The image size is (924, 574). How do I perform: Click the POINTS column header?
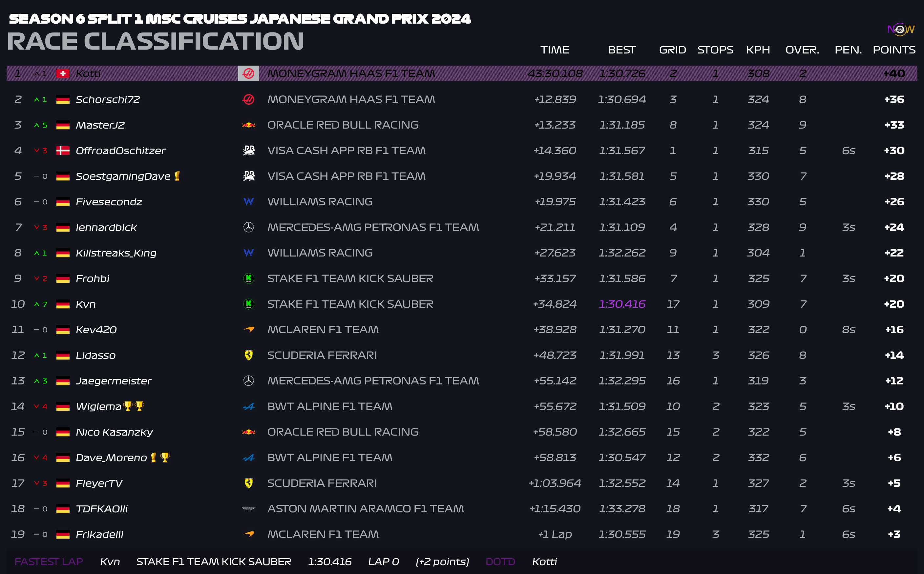(894, 50)
